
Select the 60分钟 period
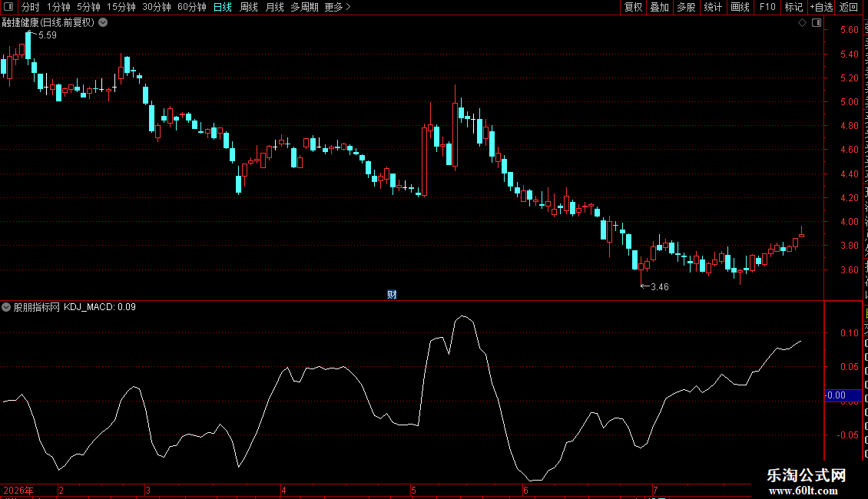click(x=192, y=7)
